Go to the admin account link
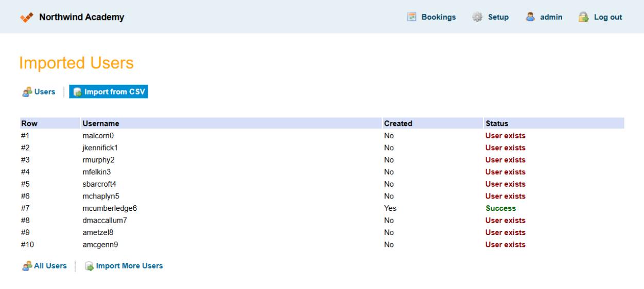Viewport: 644px width, 289px height. click(551, 17)
